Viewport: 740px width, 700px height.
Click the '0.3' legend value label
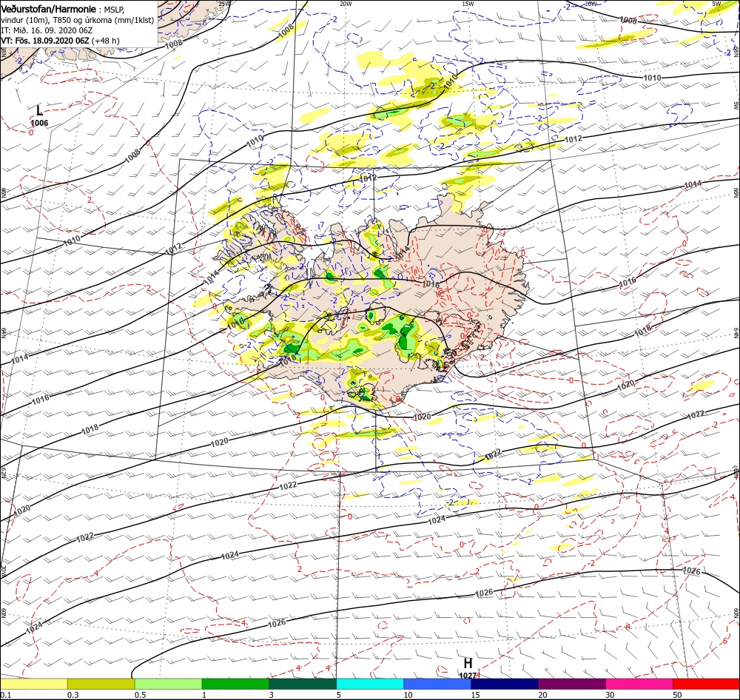[x=73, y=695]
